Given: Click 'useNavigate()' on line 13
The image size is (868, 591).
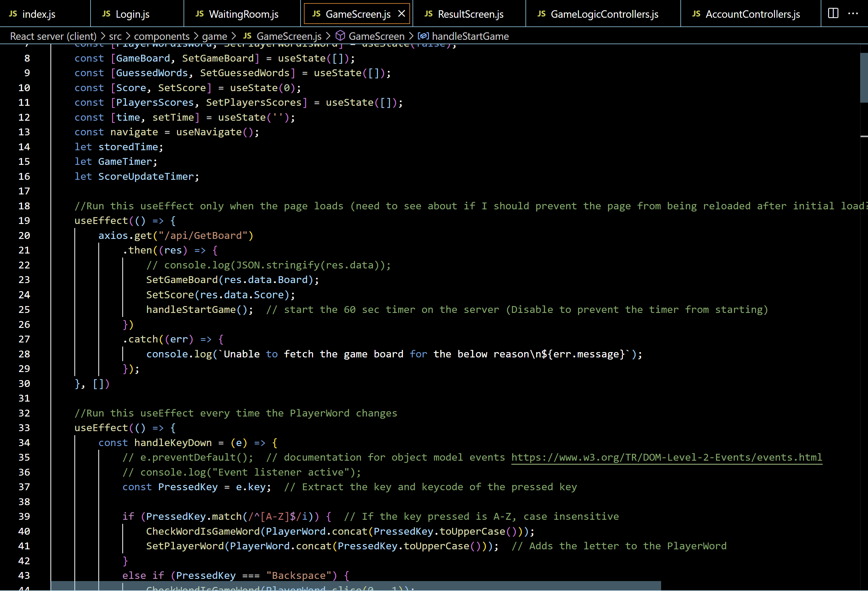Looking at the screenshot, I should pyautogui.click(x=215, y=132).
